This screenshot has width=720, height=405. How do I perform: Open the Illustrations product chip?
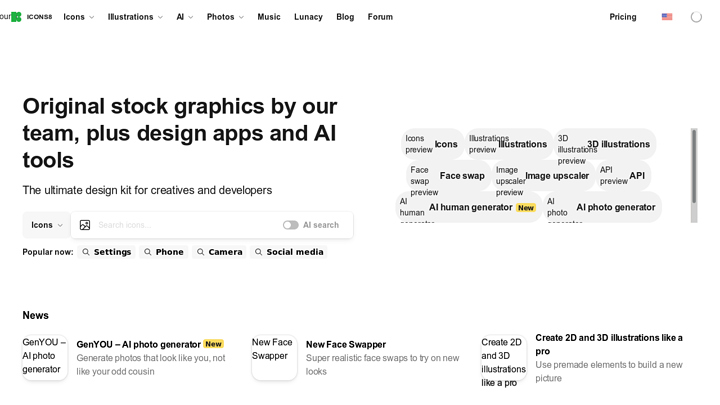pyautogui.click(x=509, y=144)
